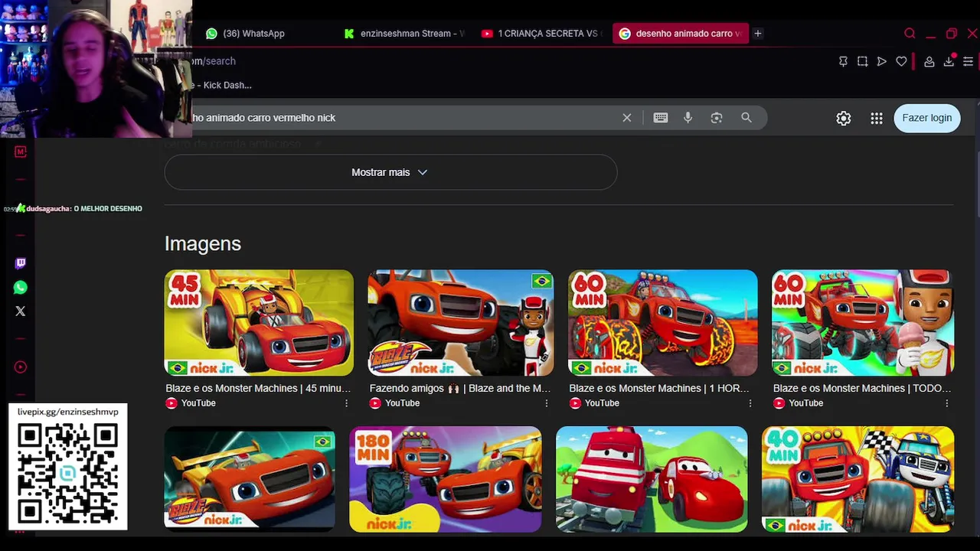Open Blaze e os Monster Machines TODO... title
This screenshot has width=980, height=551.
click(862, 388)
